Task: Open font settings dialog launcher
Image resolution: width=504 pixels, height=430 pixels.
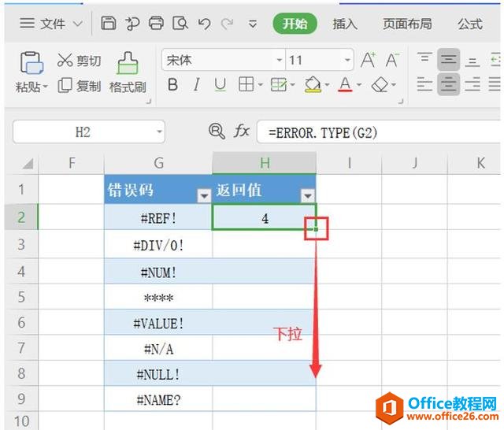Action: coord(401,102)
